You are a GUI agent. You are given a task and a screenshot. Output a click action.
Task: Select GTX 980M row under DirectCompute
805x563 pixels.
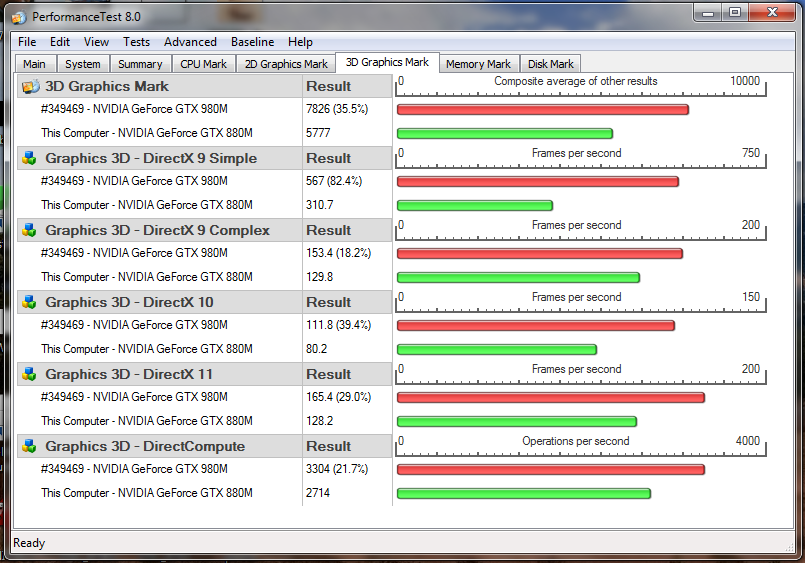tap(134, 469)
